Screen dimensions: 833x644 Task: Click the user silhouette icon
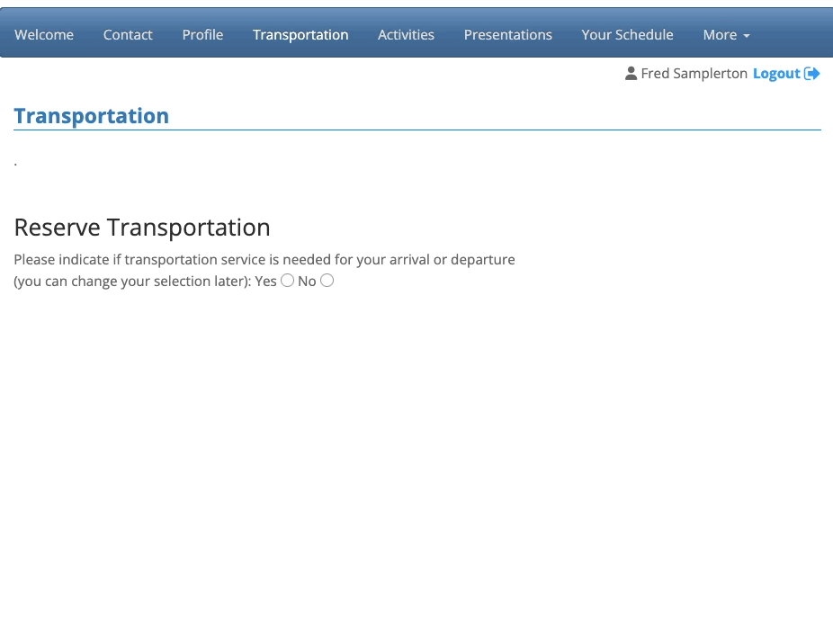[x=631, y=74]
